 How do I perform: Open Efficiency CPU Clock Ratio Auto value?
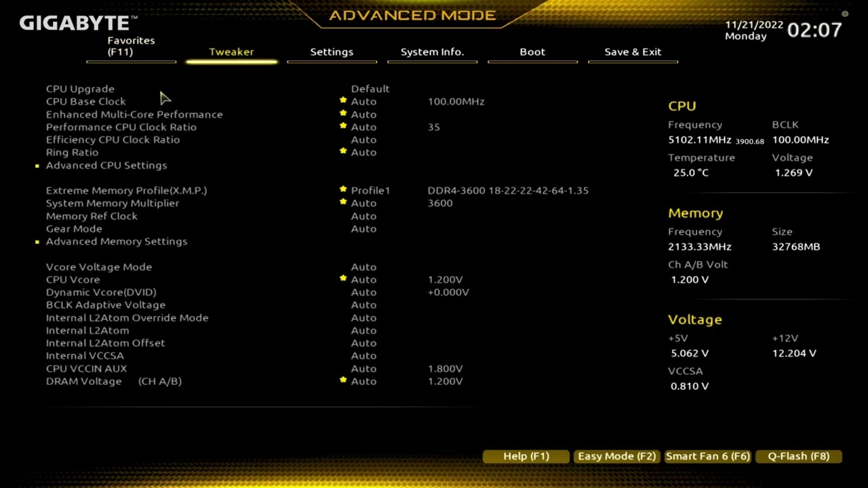363,140
